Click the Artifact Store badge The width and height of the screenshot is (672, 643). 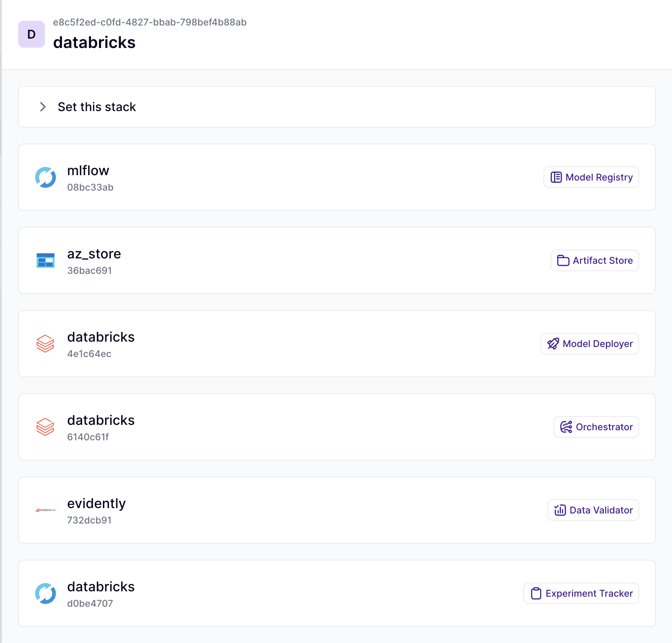pos(594,260)
